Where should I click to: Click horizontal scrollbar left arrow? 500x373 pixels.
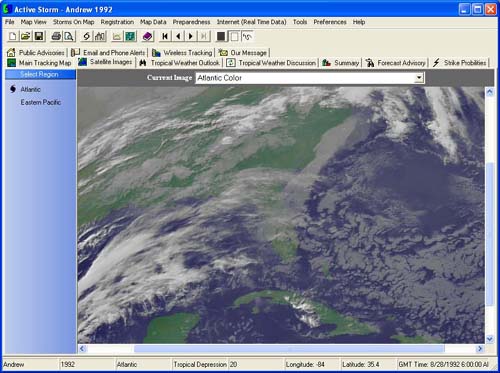[x=82, y=349]
